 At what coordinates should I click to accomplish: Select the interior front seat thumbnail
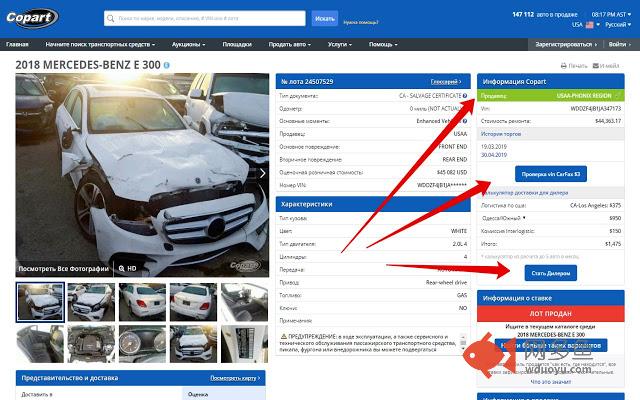(x=244, y=302)
